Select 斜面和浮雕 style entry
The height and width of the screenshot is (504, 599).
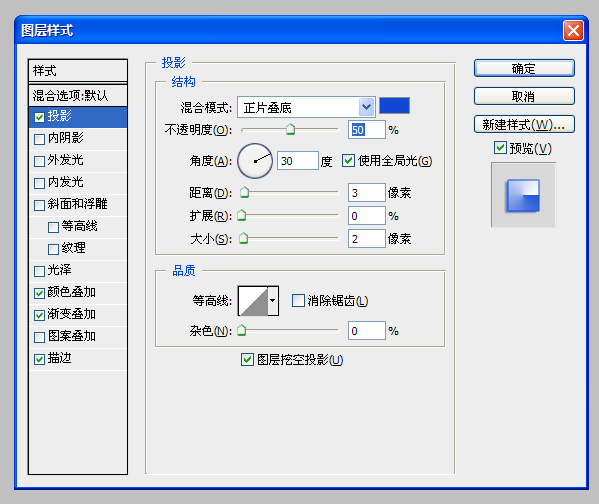78,204
